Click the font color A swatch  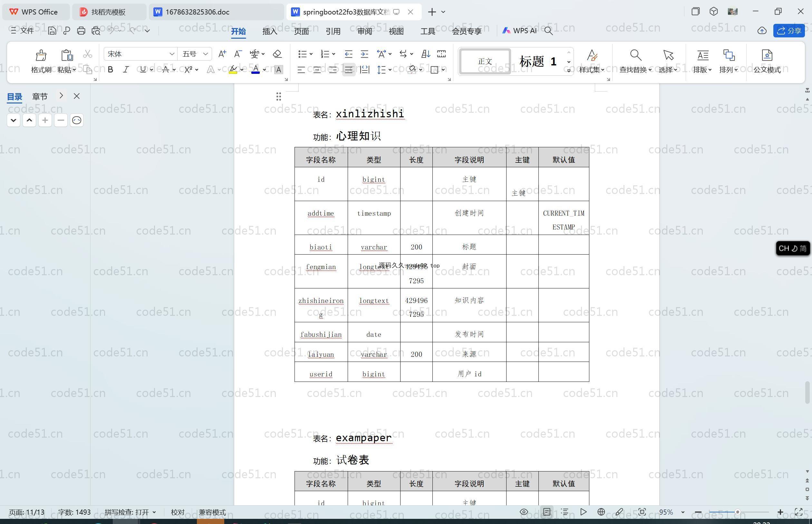tap(256, 70)
